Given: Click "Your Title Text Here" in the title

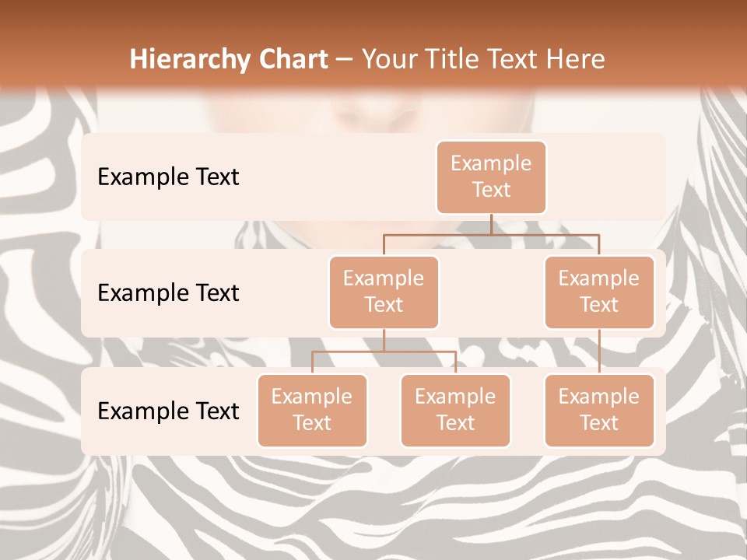Looking at the screenshot, I should tap(483, 59).
